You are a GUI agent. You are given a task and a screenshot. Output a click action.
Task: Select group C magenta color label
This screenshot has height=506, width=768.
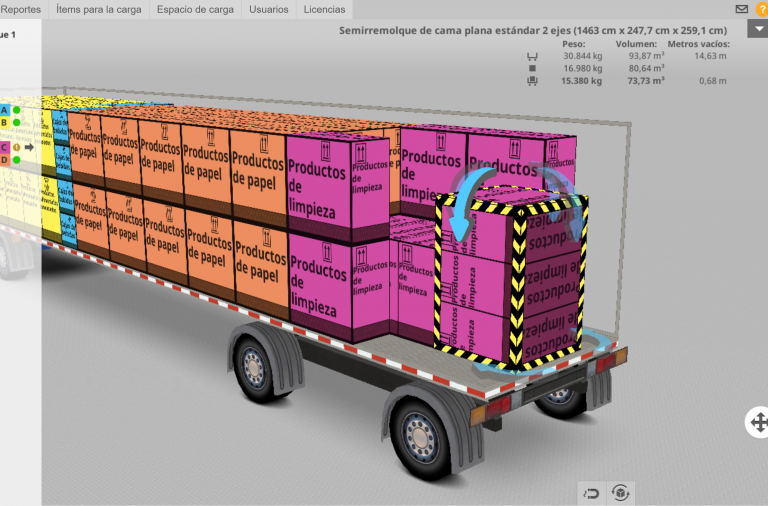point(4,147)
